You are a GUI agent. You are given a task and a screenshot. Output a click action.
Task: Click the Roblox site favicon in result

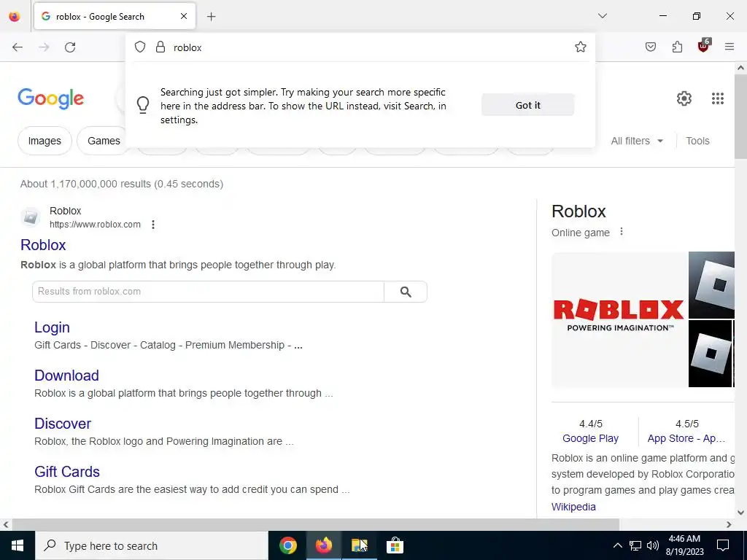pos(31,217)
